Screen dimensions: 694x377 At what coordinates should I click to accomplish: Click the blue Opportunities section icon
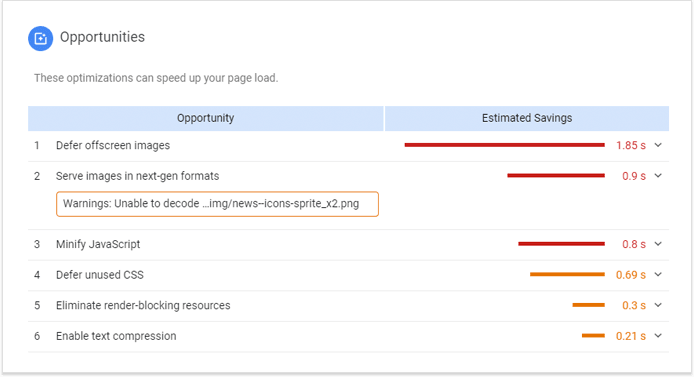pyautogui.click(x=41, y=38)
